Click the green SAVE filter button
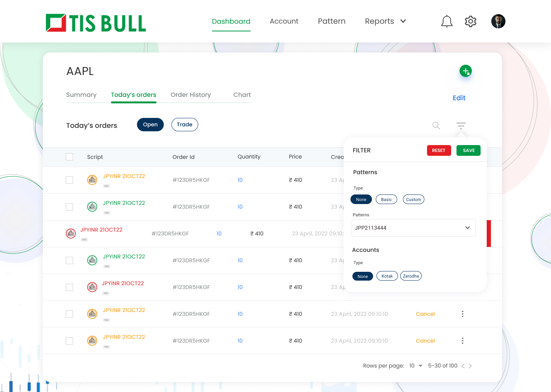 pyautogui.click(x=468, y=150)
